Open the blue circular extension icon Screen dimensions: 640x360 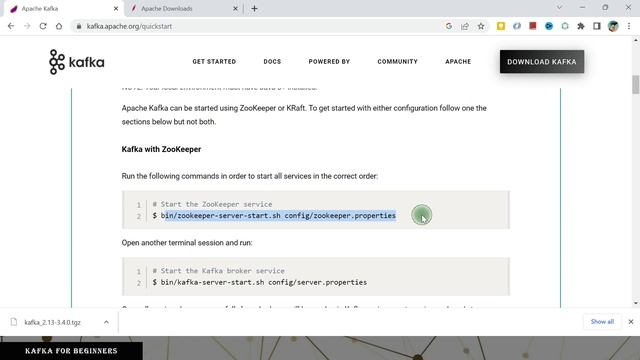549,26
